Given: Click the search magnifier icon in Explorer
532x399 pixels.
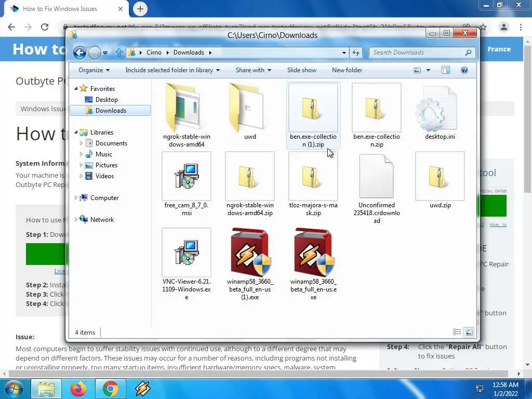Looking at the screenshot, I should pyautogui.click(x=468, y=52).
